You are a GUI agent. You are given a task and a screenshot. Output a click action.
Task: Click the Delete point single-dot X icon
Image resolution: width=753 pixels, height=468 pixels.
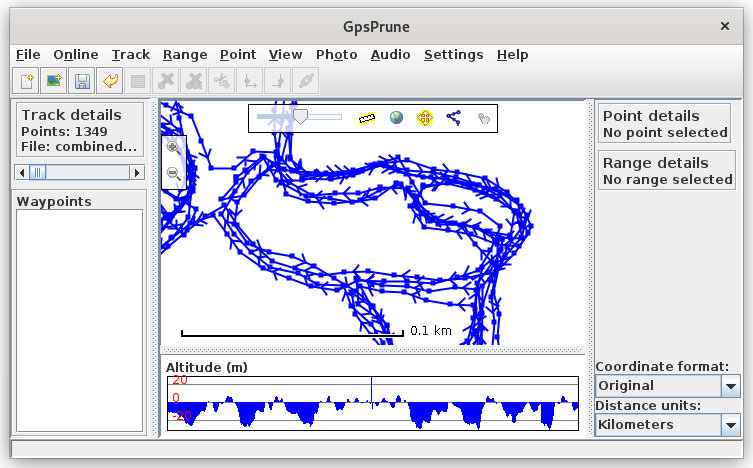(166, 81)
